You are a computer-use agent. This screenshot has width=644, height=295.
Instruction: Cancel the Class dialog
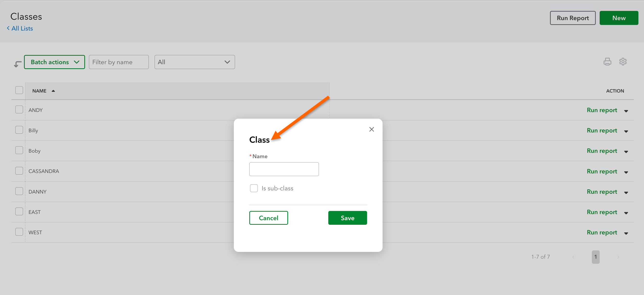pyautogui.click(x=268, y=218)
